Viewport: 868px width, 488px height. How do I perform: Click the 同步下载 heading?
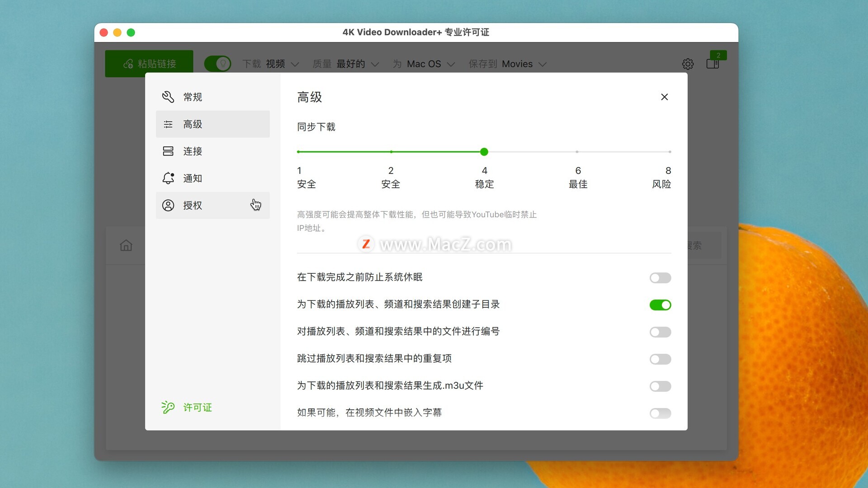click(x=316, y=127)
